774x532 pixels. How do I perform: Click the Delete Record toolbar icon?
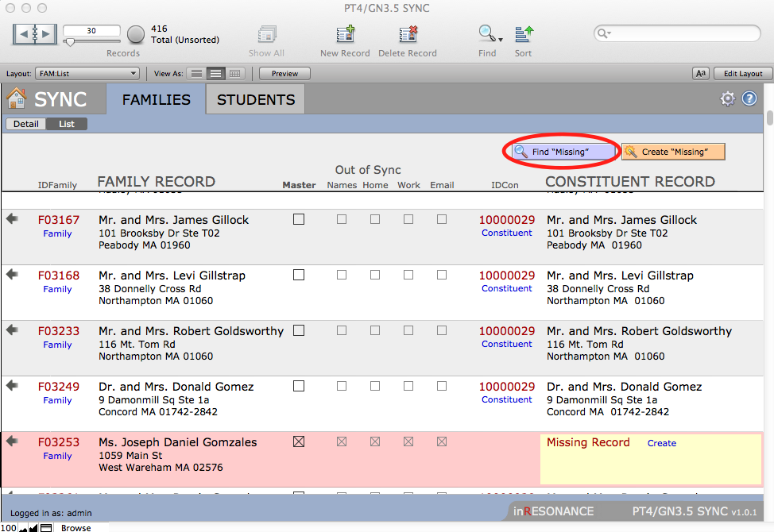tap(408, 35)
